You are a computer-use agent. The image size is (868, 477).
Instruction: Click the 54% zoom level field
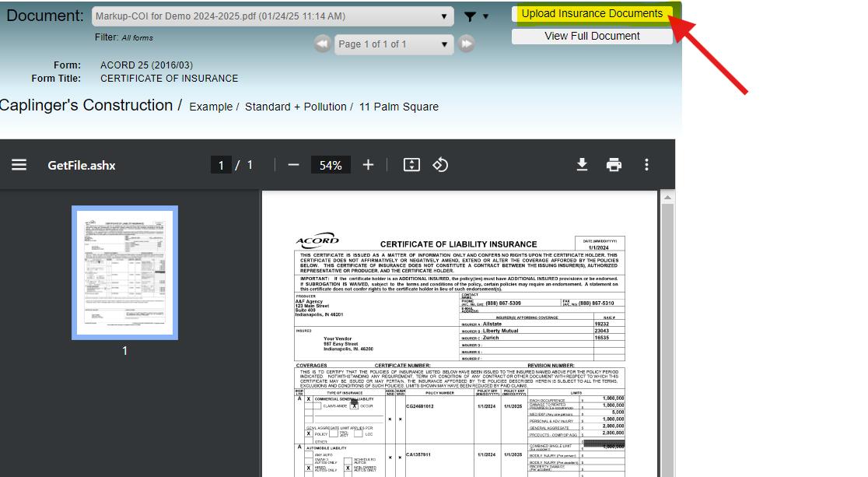point(331,165)
